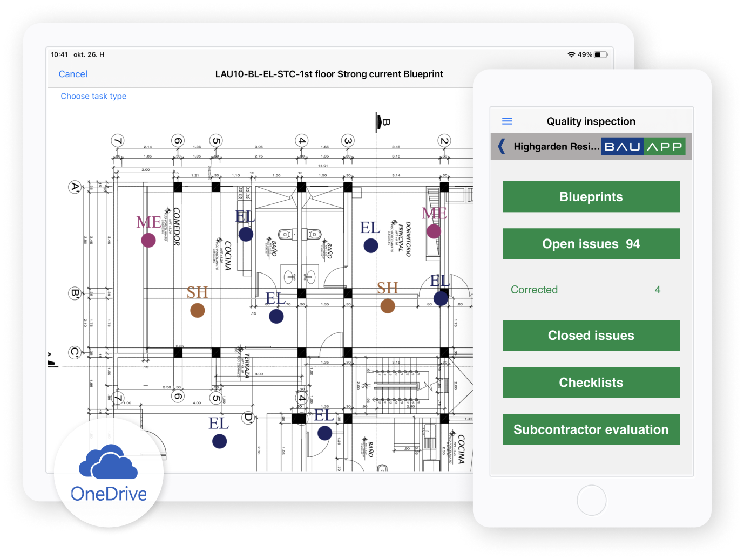744x560 pixels.
Task: Click the OneDrive wordmark text
Action: coord(109,494)
